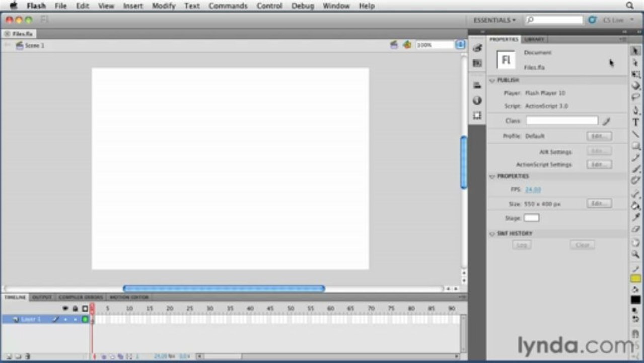Select the Free Transform tool

(x=636, y=74)
